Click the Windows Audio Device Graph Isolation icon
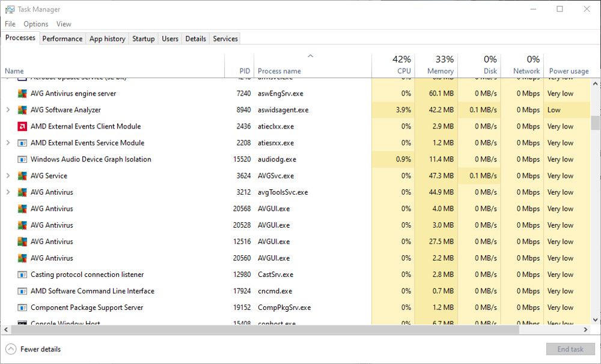 [22, 160]
